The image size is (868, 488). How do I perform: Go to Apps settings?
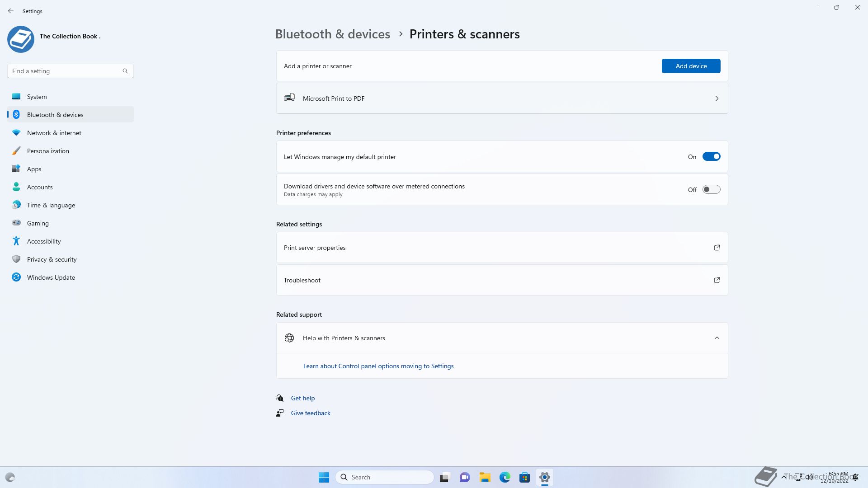pos(71,169)
